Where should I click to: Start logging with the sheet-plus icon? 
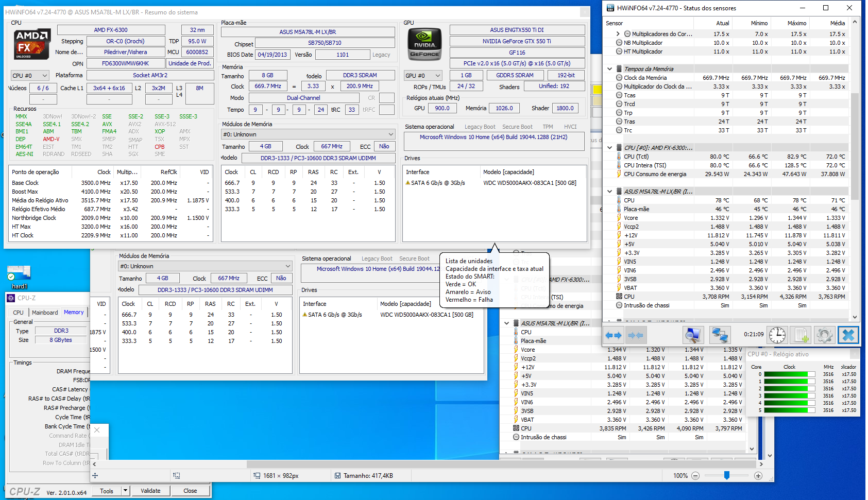[802, 335]
